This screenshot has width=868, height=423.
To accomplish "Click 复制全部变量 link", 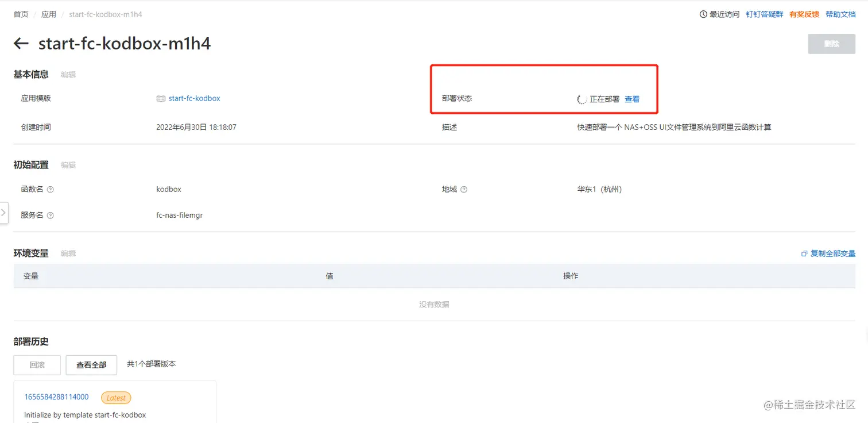I will pos(833,253).
